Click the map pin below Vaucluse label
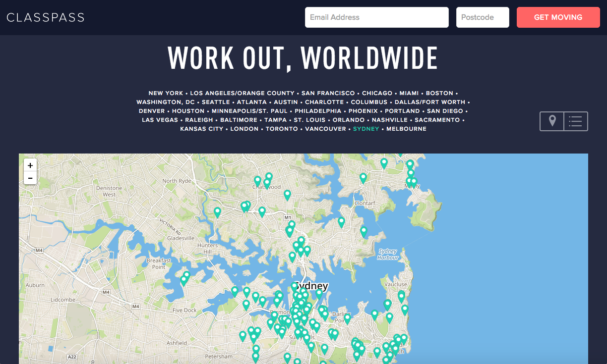607x364 pixels. tap(401, 296)
